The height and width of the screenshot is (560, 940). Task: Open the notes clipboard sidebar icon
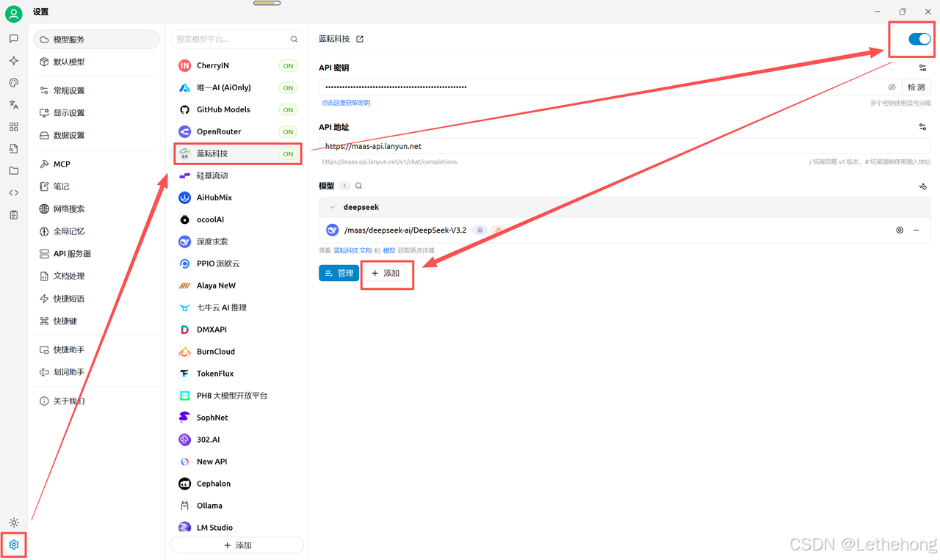tap(14, 215)
